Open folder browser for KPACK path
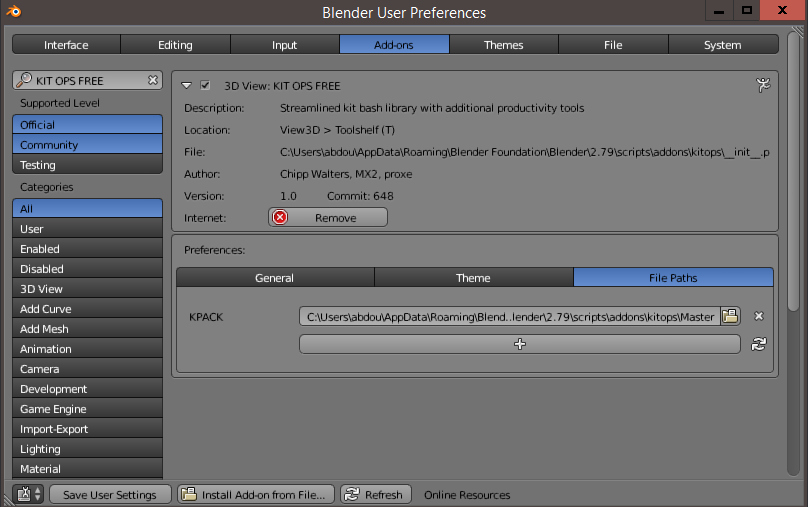Image resolution: width=808 pixels, height=507 pixels. point(730,316)
